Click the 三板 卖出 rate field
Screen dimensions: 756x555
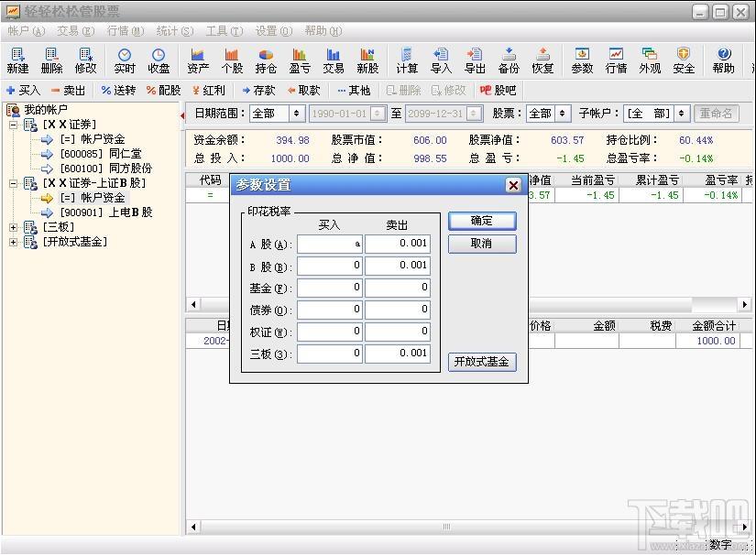[x=398, y=354]
